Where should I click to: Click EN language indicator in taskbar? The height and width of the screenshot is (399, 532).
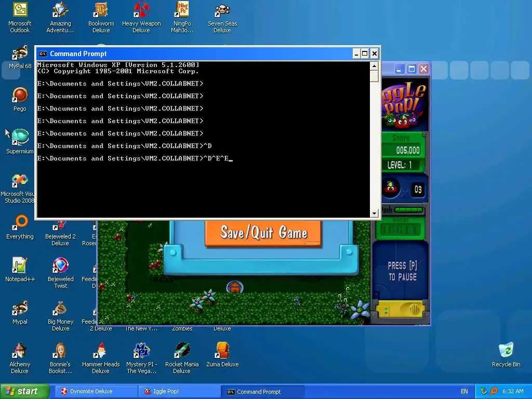tap(464, 391)
